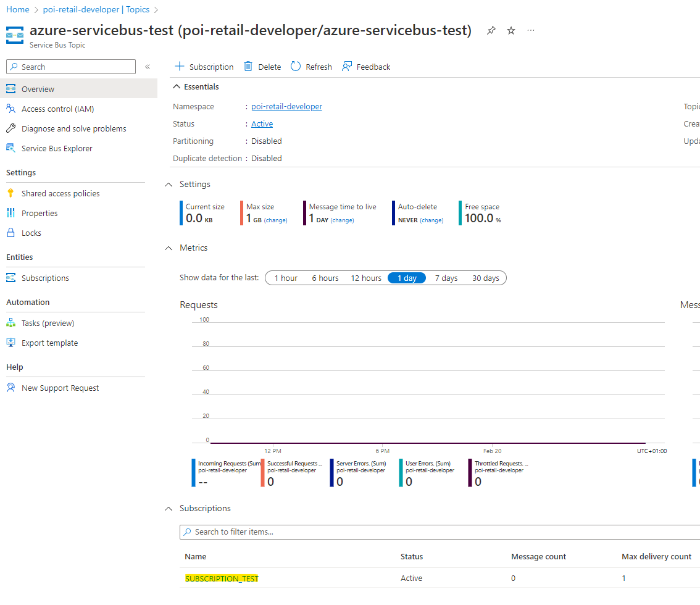Viewport: 700px width, 605px height.
Task: Click the Overview icon in sidebar
Action: click(11, 88)
